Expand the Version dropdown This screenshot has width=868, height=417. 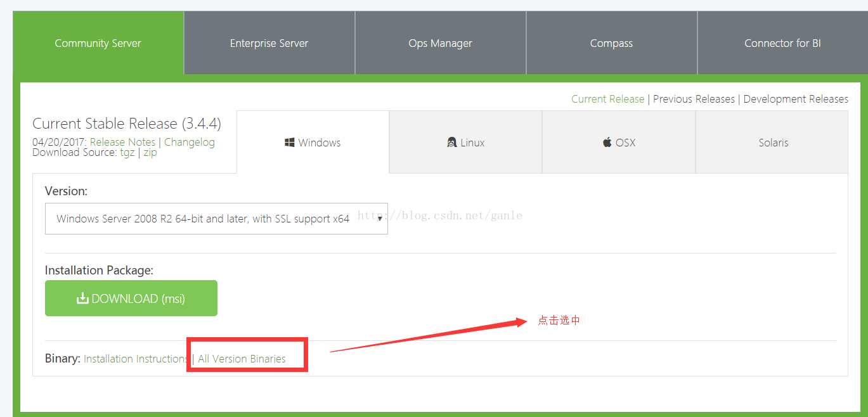(x=216, y=219)
